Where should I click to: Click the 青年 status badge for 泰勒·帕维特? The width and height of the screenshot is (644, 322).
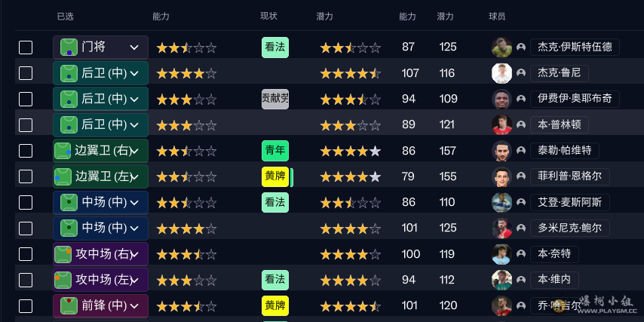(x=274, y=151)
